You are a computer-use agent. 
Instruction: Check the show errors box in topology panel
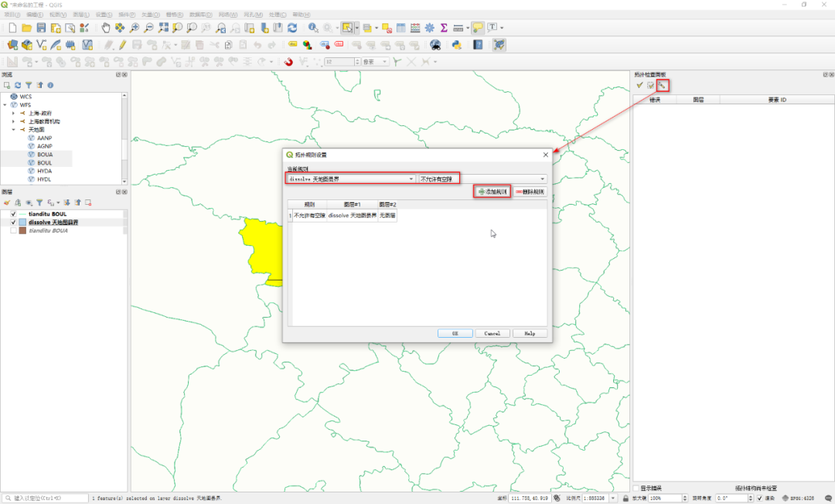click(x=636, y=488)
